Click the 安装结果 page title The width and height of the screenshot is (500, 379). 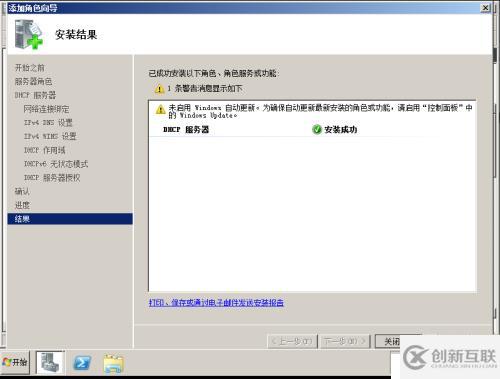(x=76, y=34)
